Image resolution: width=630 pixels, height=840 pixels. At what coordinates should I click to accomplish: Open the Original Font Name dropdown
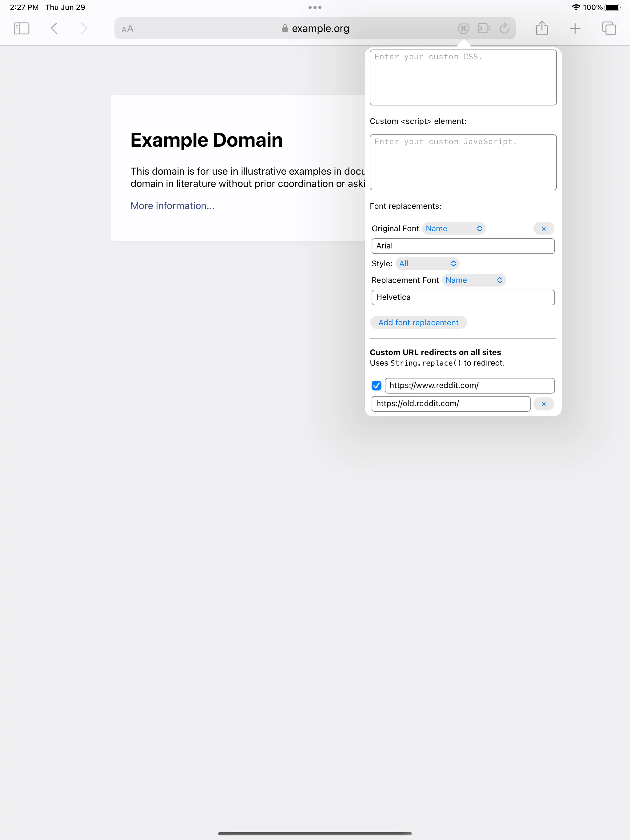454,229
